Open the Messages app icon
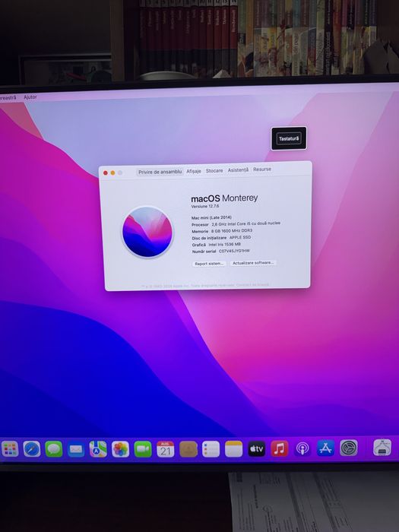399x532 pixels. click(x=54, y=449)
